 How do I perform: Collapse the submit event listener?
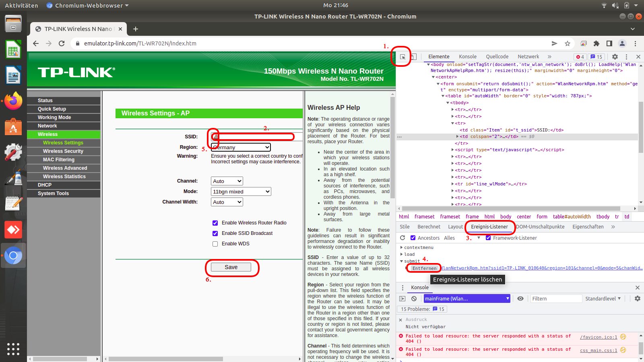402,261
